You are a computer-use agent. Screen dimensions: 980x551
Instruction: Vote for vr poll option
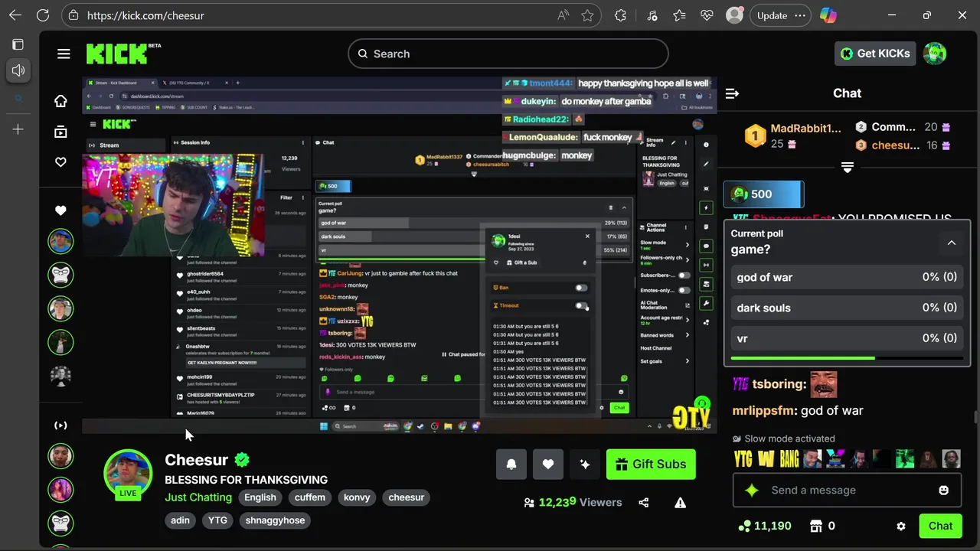click(847, 338)
